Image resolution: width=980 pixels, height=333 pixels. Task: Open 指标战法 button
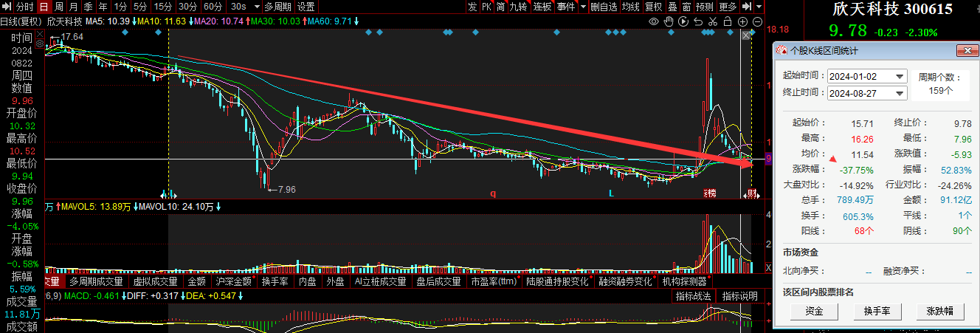pos(693,296)
